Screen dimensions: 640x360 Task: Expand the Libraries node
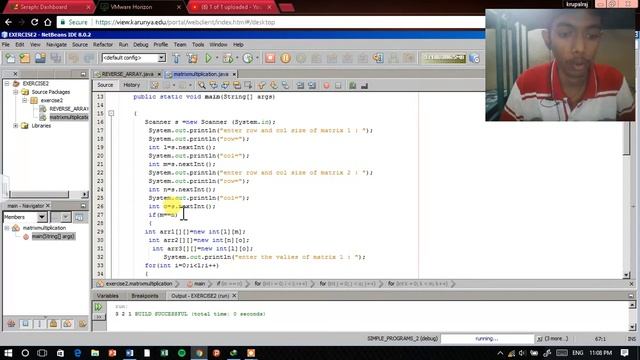[16, 126]
